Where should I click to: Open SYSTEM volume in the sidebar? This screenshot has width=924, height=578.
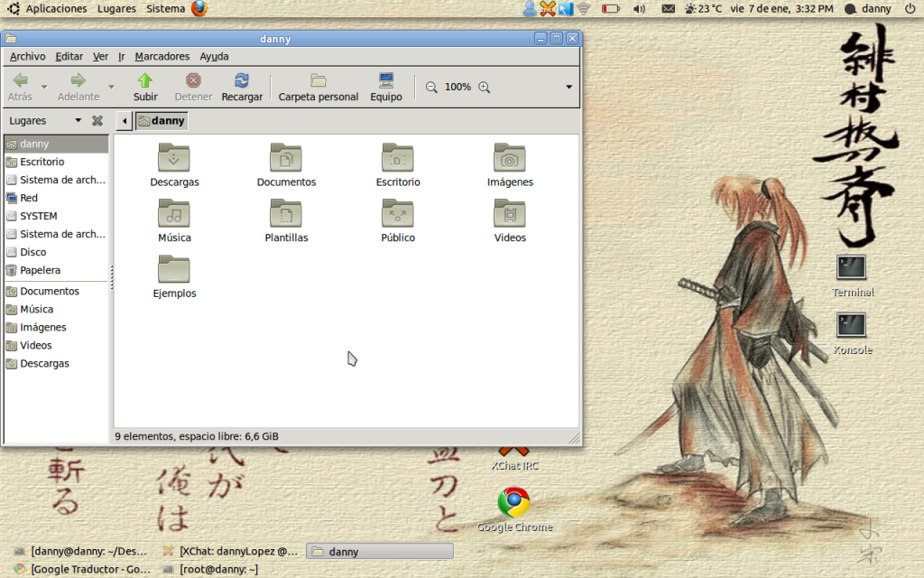pos(57,216)
